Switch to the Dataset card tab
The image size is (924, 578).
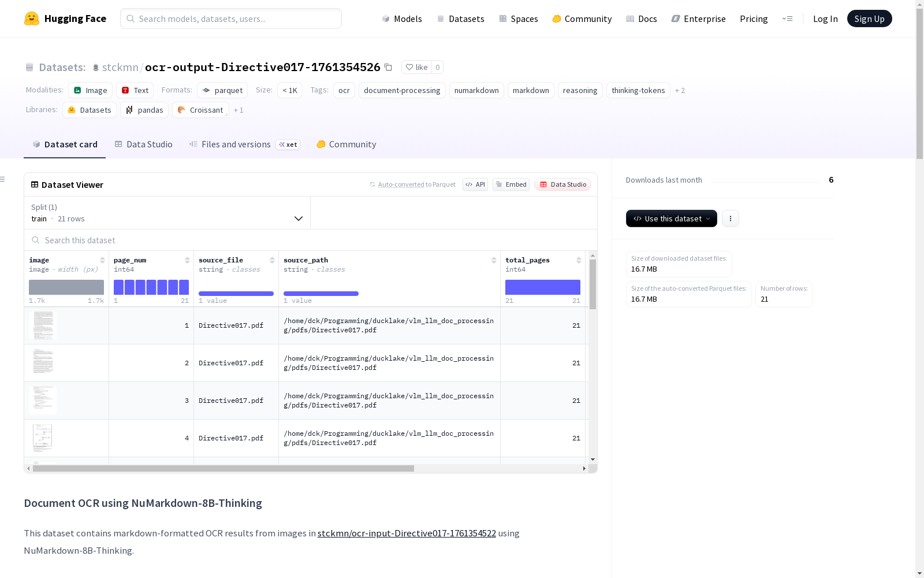coord(65,144)
